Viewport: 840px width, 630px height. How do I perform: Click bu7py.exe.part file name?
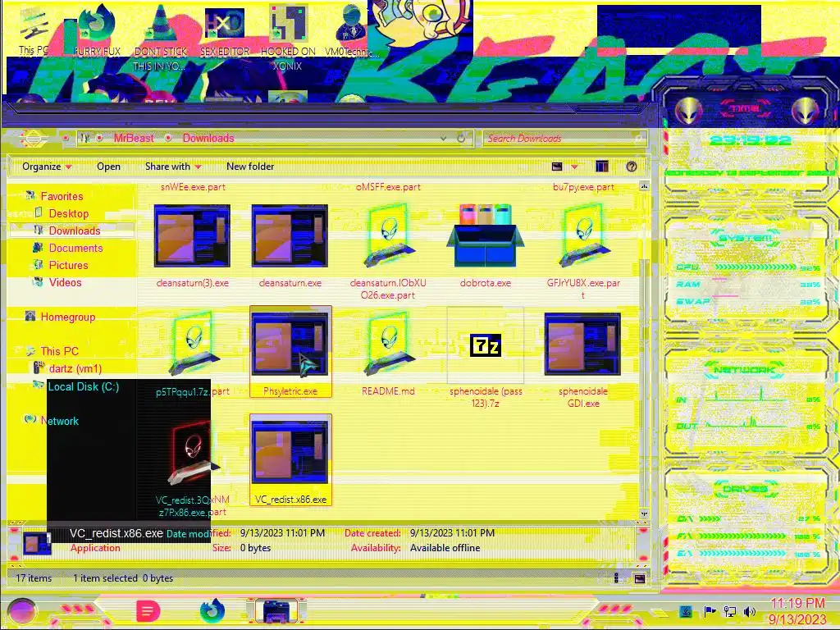pos(583,187)
